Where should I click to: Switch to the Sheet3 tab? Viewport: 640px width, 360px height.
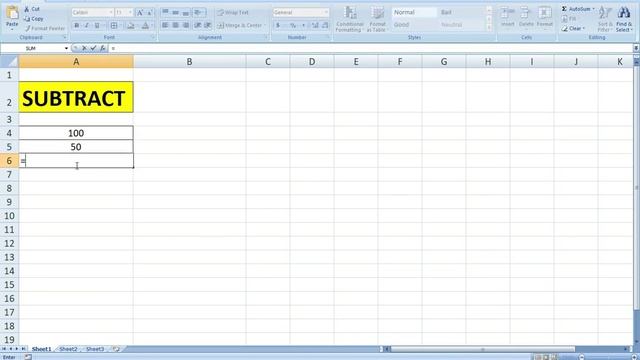click(95, 349)
